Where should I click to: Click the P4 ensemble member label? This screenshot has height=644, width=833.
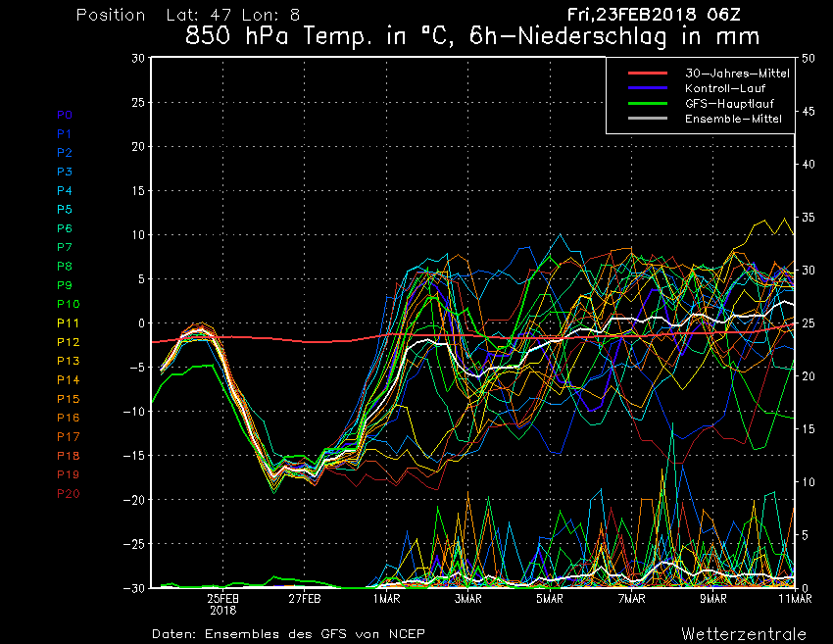pyautogui.click(x=65, y=191)
